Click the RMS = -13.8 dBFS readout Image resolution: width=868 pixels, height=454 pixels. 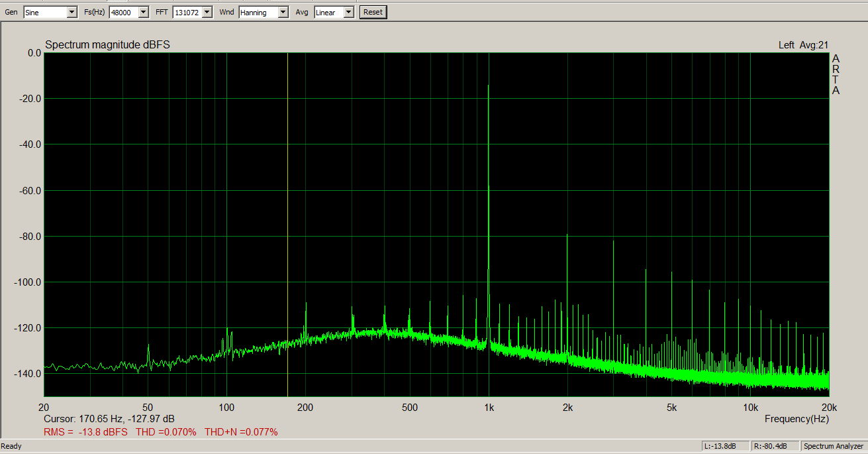click(x=85, y=432)
